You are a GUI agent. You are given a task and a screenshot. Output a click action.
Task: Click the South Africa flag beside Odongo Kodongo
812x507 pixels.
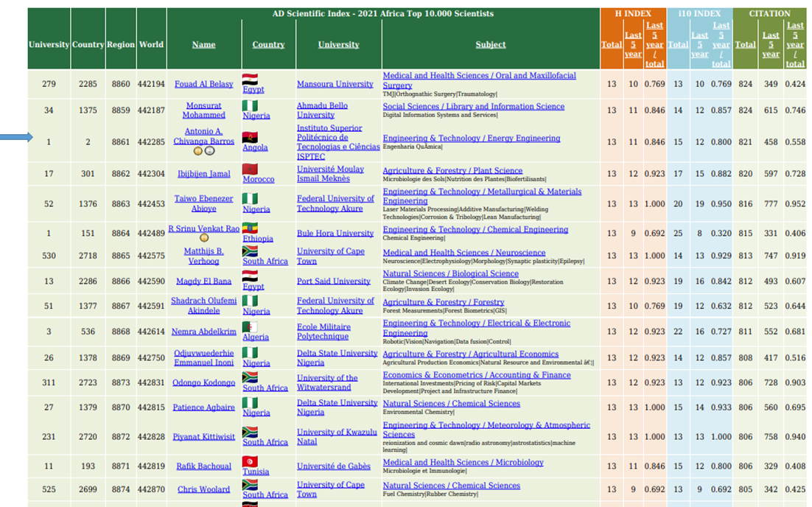[x=250, y=377]
